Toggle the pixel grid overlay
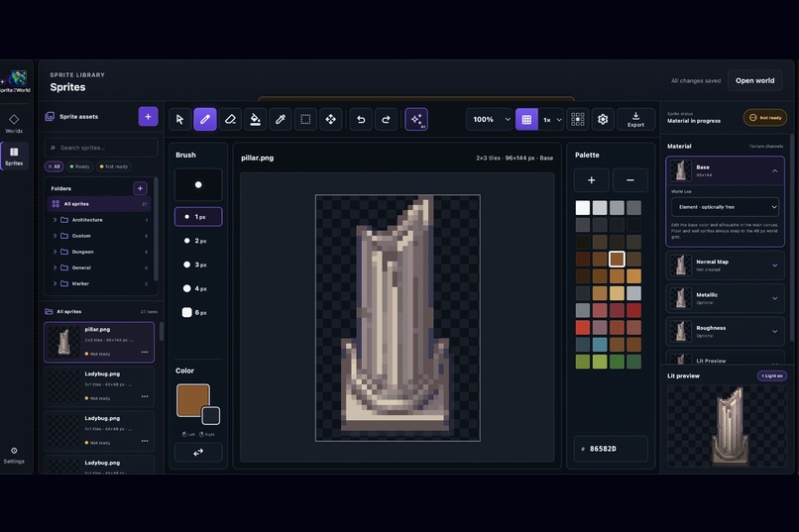 [527, 119]
